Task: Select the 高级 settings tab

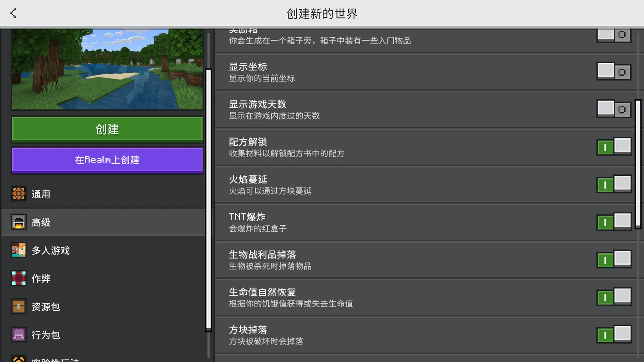Action: (103, 222)
